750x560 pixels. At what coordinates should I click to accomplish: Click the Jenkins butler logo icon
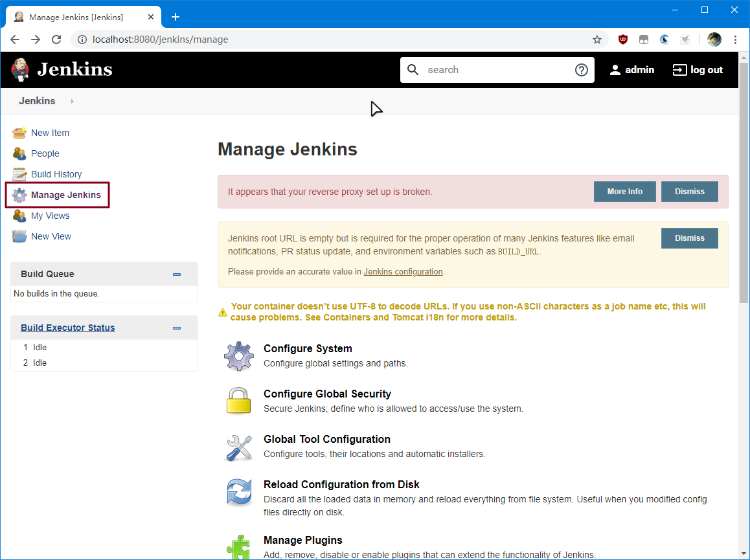(x=20, y=69)
